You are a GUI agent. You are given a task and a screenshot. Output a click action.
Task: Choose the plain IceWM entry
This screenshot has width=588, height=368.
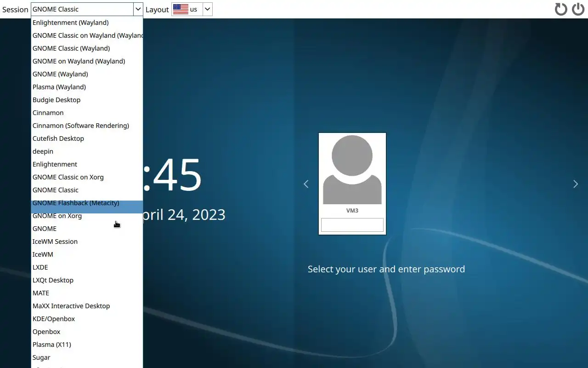coord(87,254)
